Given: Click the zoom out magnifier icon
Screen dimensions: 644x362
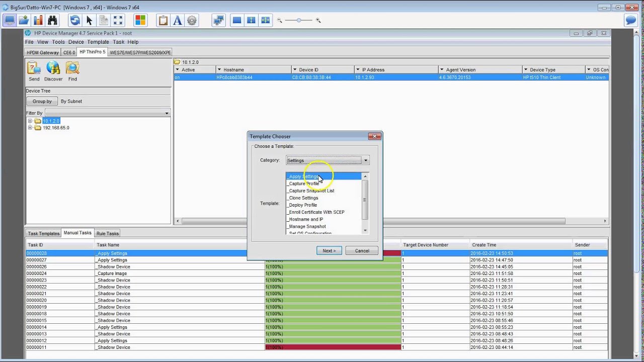Looking at the screenshot, I should (x=280, y=20).
